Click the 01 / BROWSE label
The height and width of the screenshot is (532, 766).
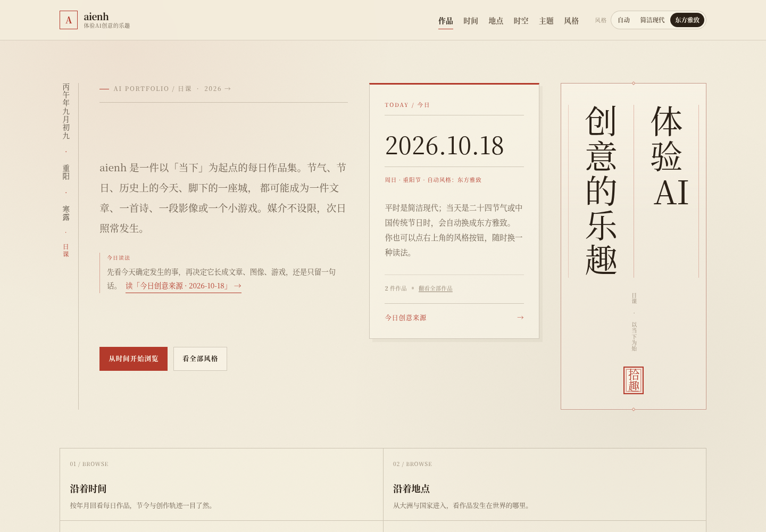click(x=89, y=464)
